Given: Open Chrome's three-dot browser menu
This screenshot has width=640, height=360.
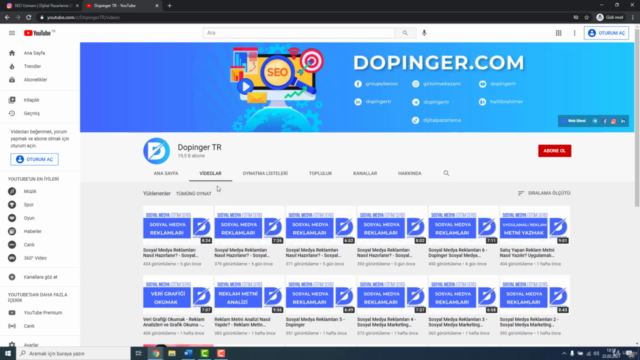Looking at the screenshot, I should 633,18.
